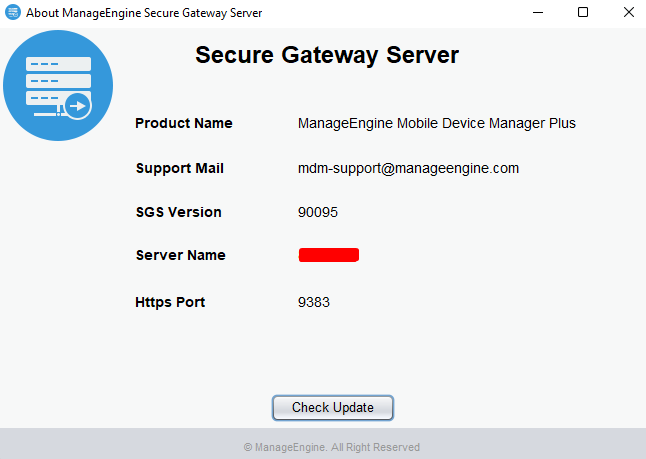This screenshot has width=646, height=459.
Task: Click the Server Name label
Action: [180, 255]
